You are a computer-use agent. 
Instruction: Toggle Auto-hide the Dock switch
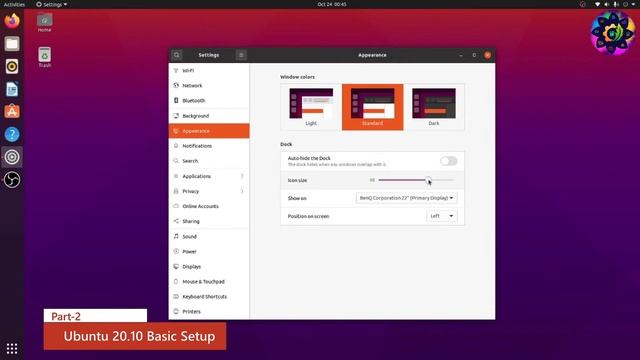pyautogui.click(x=449, y=161)
